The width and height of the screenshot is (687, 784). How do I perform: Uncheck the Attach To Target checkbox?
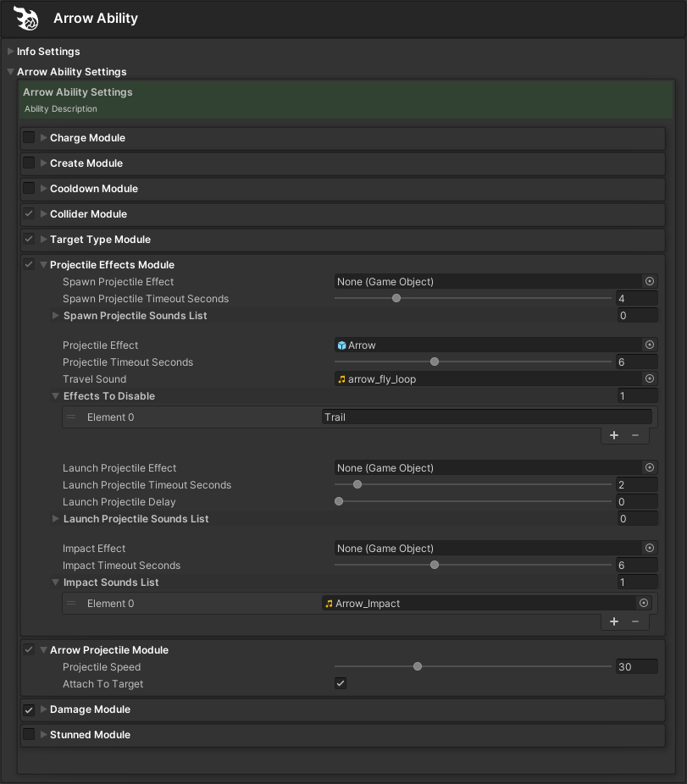point(341,684)
